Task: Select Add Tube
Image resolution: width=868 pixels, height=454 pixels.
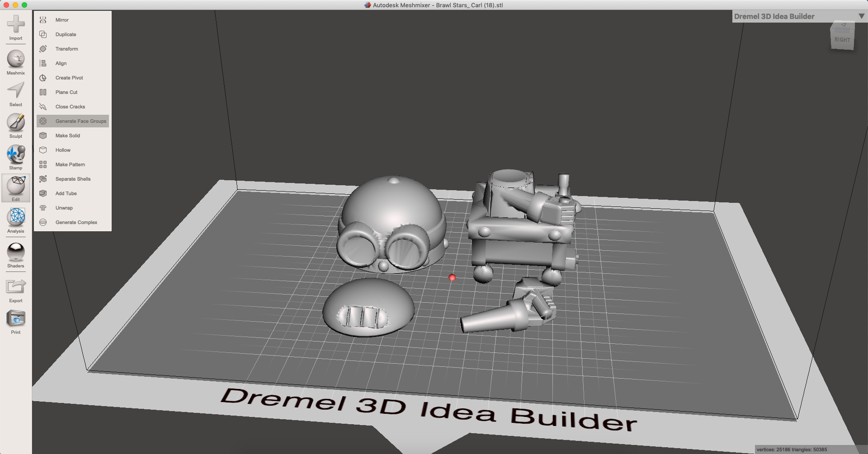Action: 73,193
